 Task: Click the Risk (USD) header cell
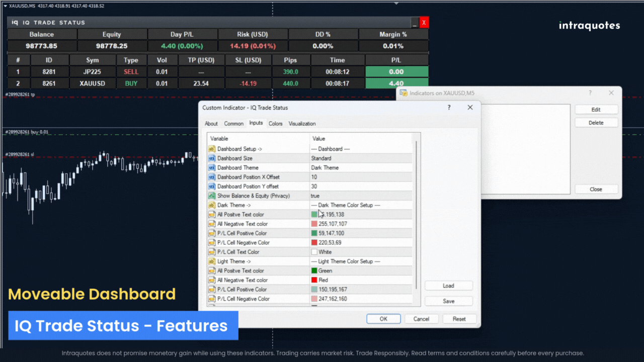[253, 34]
